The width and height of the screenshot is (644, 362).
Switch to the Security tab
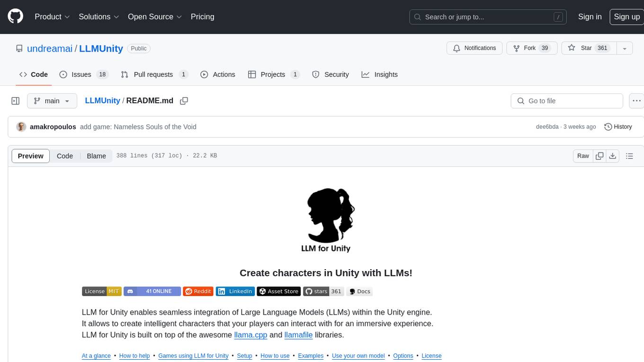[331, 74]
